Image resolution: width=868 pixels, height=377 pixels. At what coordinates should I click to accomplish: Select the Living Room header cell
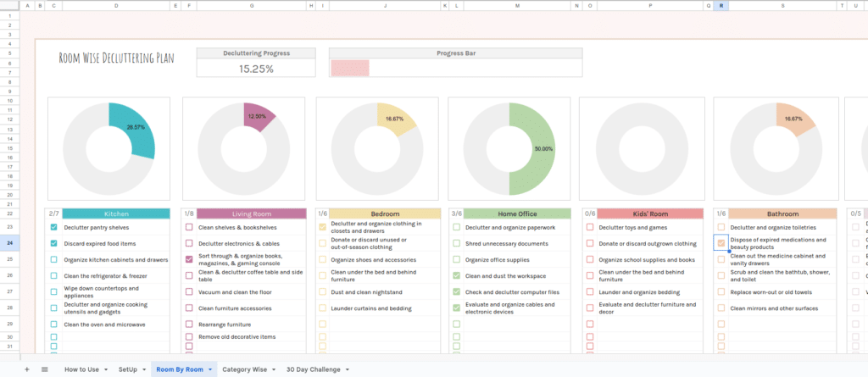[x=252, y=213]
